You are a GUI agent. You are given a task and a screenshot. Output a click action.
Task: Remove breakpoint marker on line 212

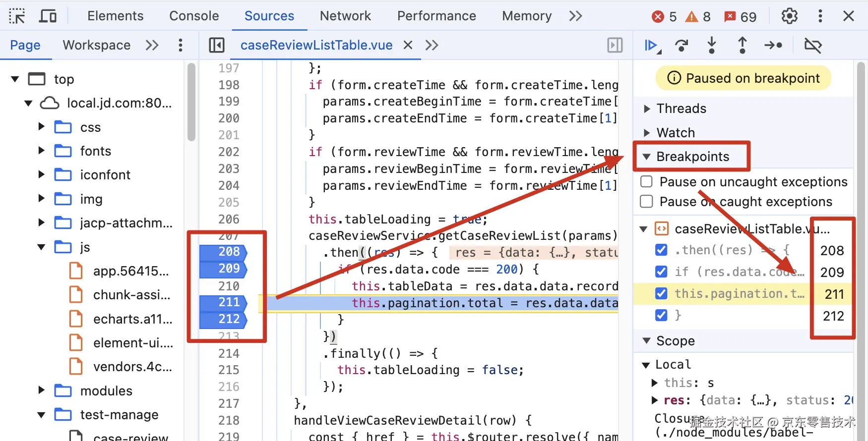(223, 319)
